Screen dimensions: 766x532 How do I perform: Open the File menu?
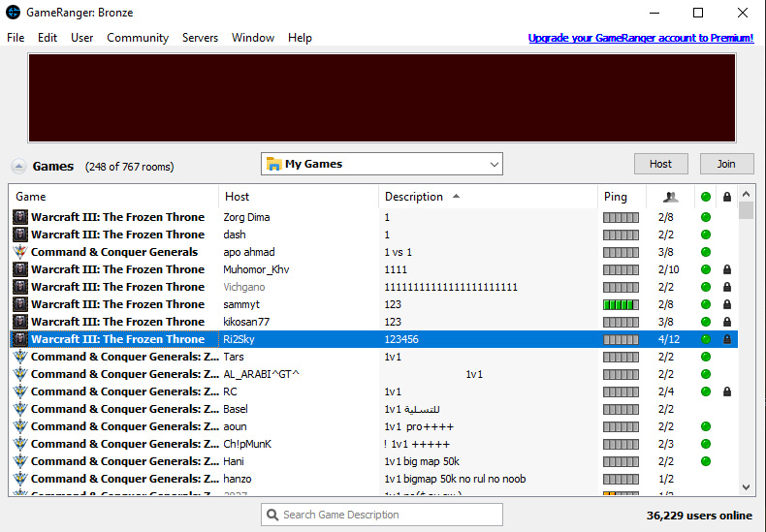[x=16, y=38]
